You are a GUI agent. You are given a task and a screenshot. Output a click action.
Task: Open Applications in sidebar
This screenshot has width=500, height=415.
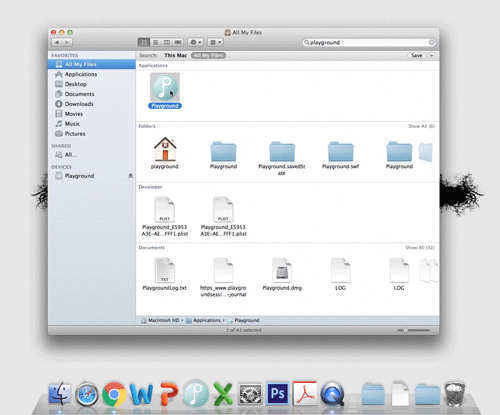92,74
